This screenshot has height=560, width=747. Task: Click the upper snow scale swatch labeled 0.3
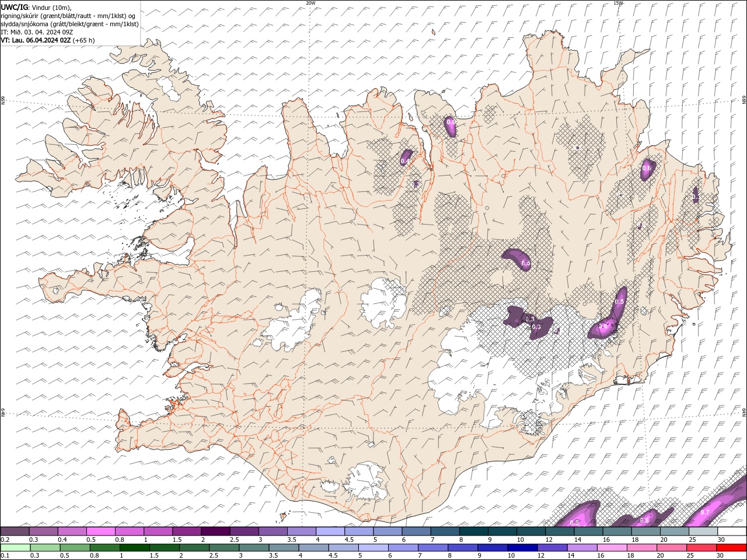coord(43,531)
